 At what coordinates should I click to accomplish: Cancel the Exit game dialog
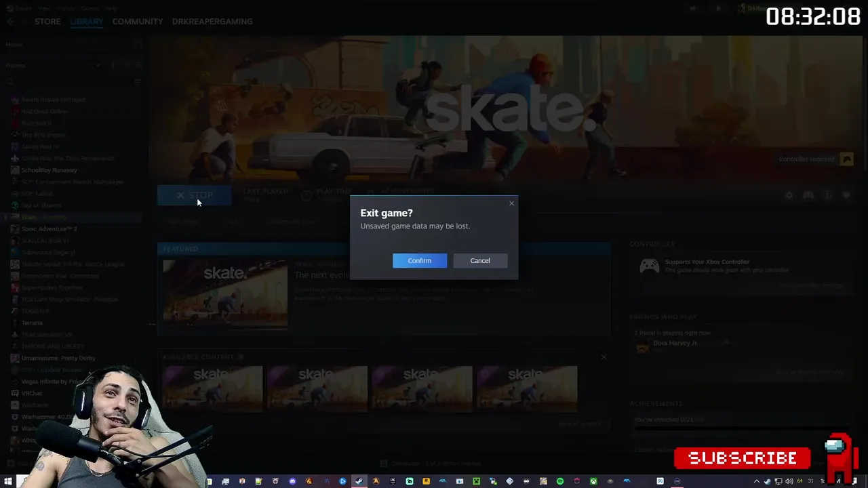[x=479, y=261]
